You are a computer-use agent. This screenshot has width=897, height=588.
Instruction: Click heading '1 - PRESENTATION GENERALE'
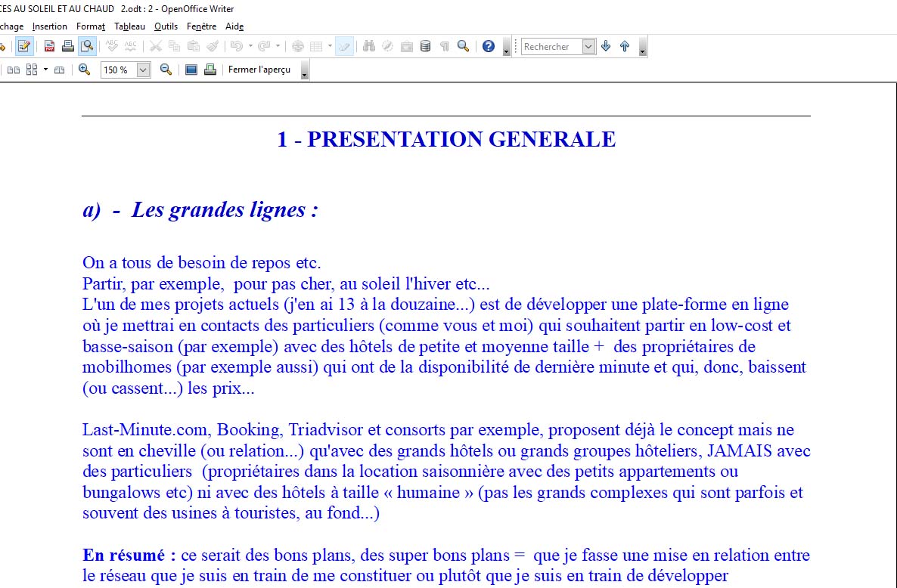446,139
